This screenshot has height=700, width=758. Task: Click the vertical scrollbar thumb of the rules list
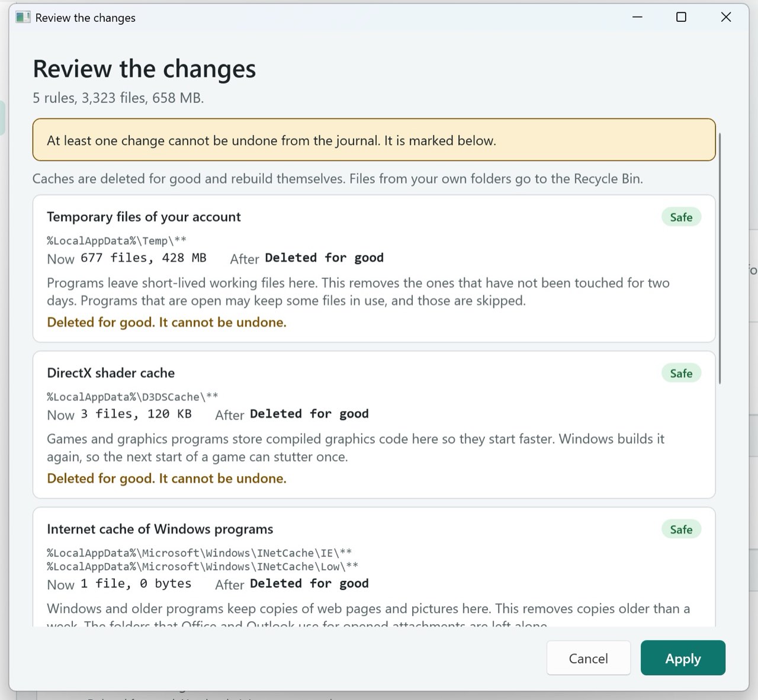[720, 259]
